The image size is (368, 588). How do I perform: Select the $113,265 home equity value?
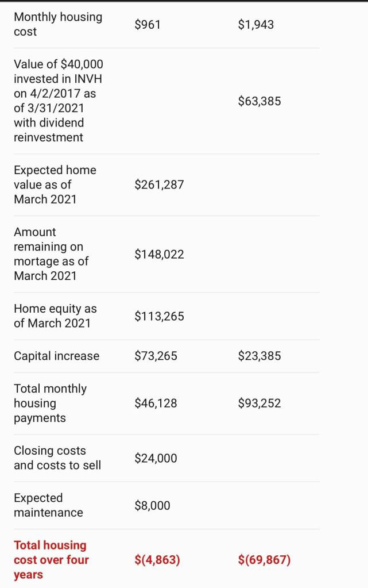(159, 316)
